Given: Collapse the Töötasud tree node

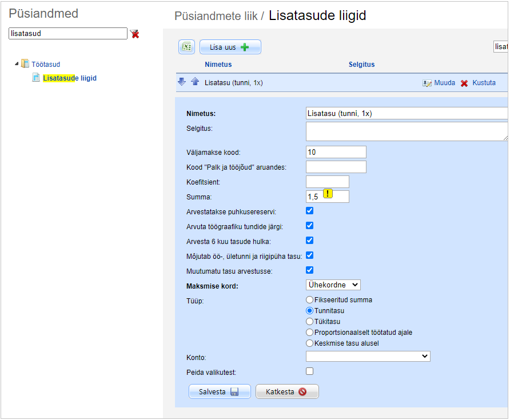Looking at the screenshot, I should click(x=17, y=64).
